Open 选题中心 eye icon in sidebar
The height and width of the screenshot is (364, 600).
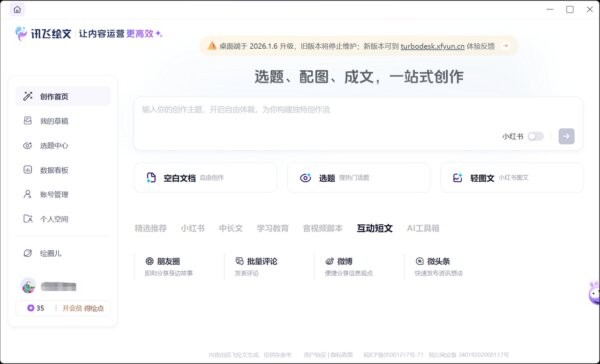[x=28, y=145]
